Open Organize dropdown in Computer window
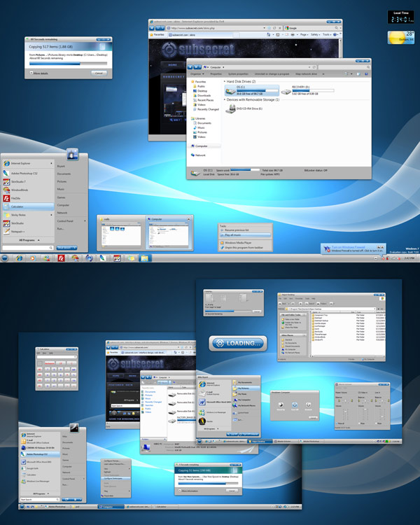Image resolution: width=420 pixels, height=525 pixels. tap(197, 73)
